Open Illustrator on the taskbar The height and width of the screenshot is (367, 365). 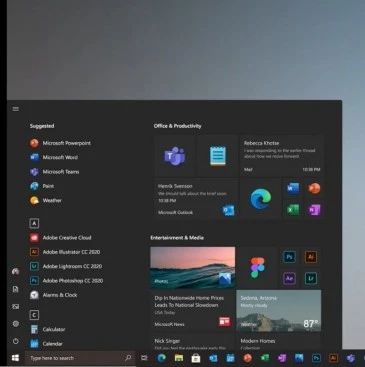[333, 358]
